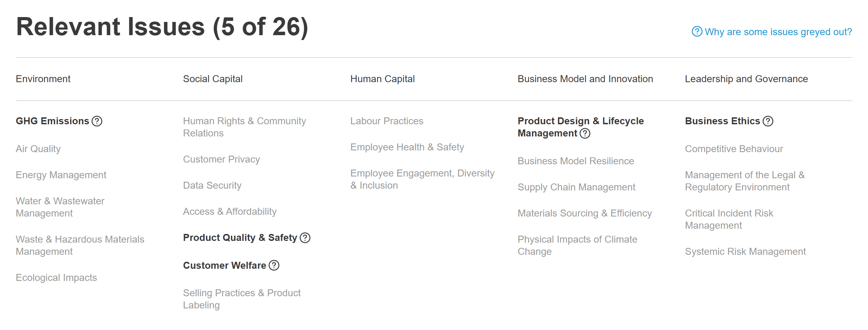The width and height of the screenshot is (868, 330).
Task: Click the greyed-out Energy Management issue
Action: pyautogui.click(x=61, y=175)
